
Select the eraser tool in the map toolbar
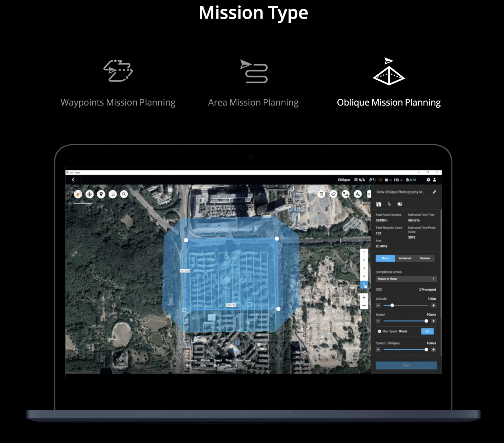point(334,195)
